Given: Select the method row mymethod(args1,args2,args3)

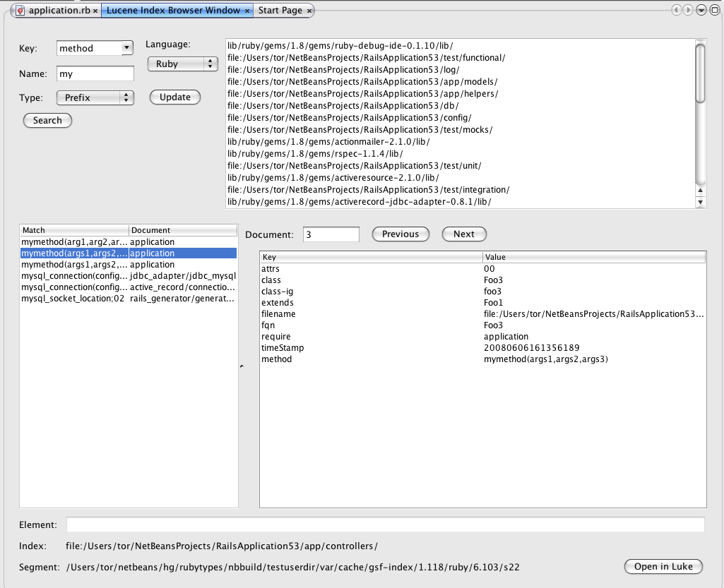Looking at the screenshot, I should pyautogui.click(x=482, y=359).
